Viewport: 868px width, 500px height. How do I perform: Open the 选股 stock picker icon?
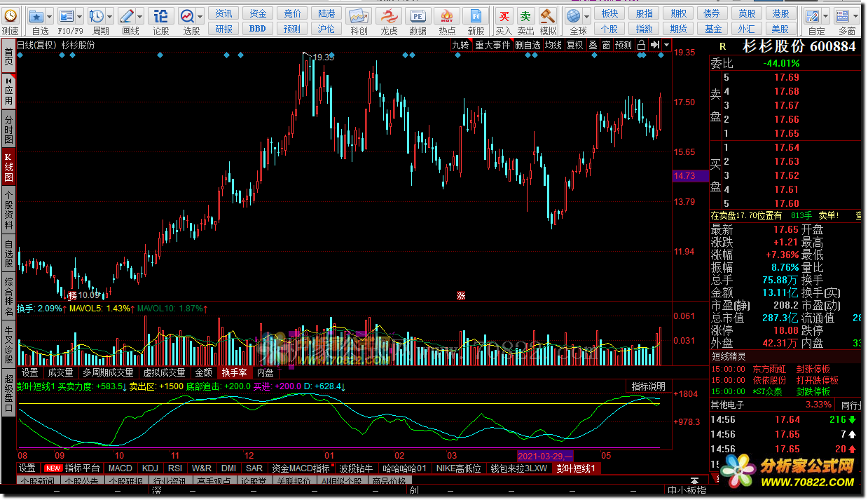point(187,15)
